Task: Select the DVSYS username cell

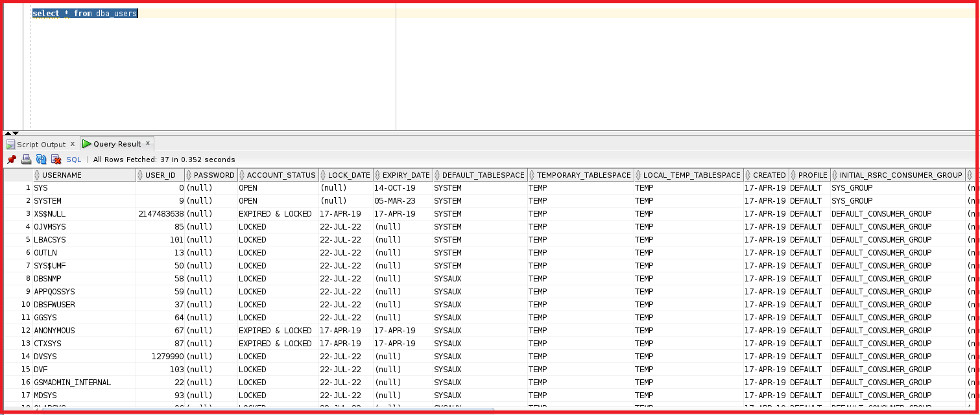Action: click(x=84, y=357)
